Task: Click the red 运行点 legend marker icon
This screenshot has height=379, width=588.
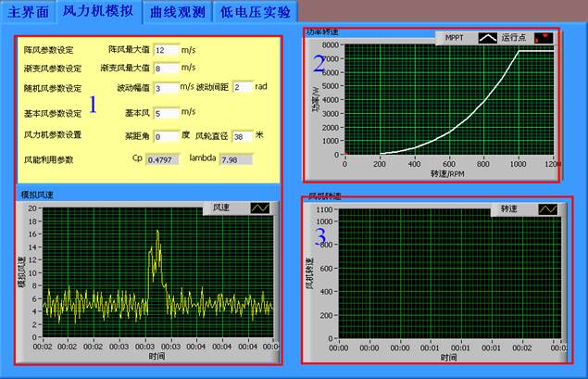Action: [544, 38]
